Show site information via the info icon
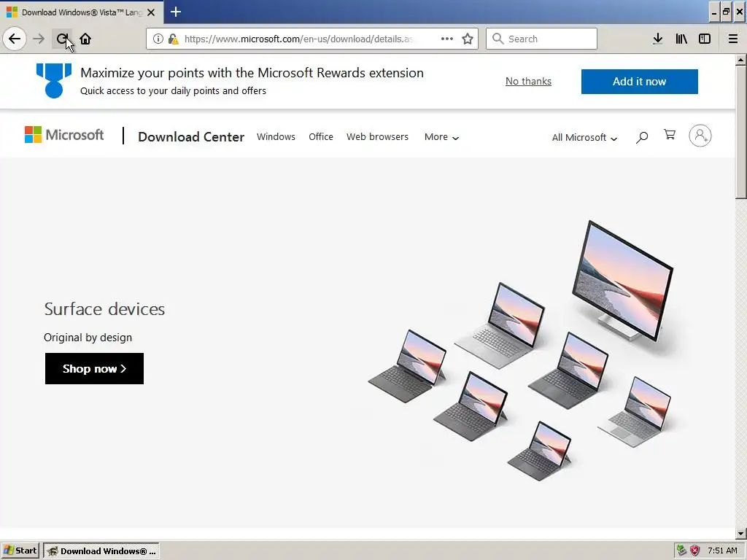 pos(158,39)
